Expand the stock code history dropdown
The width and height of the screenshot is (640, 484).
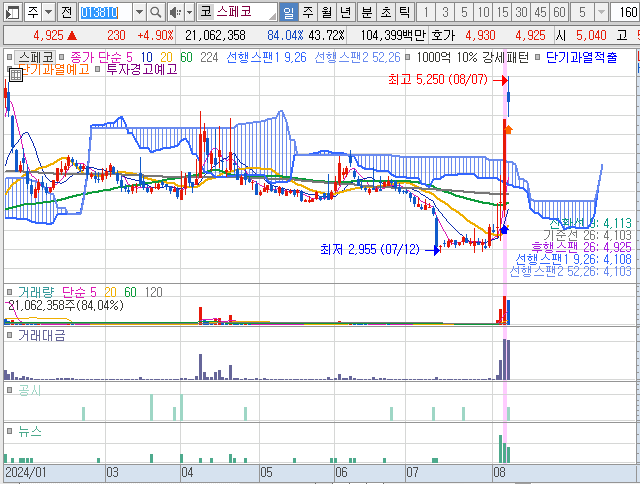coord(139,13)
